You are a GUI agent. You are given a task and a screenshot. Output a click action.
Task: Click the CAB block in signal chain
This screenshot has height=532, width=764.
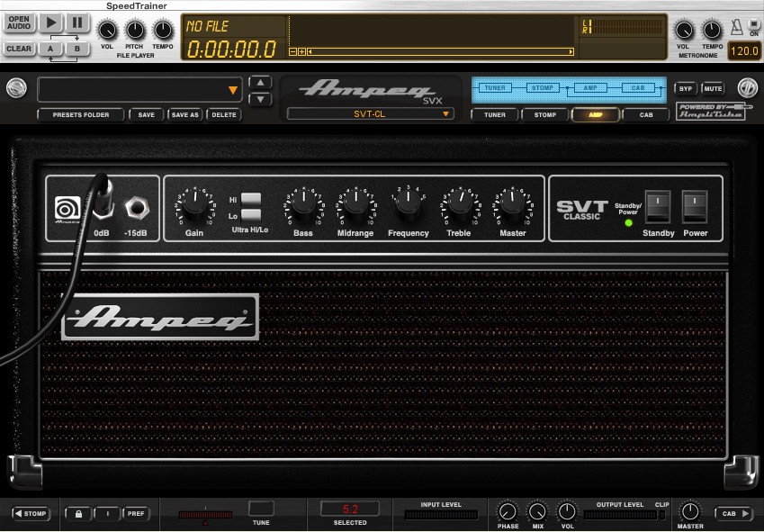(x=638, y=88)
